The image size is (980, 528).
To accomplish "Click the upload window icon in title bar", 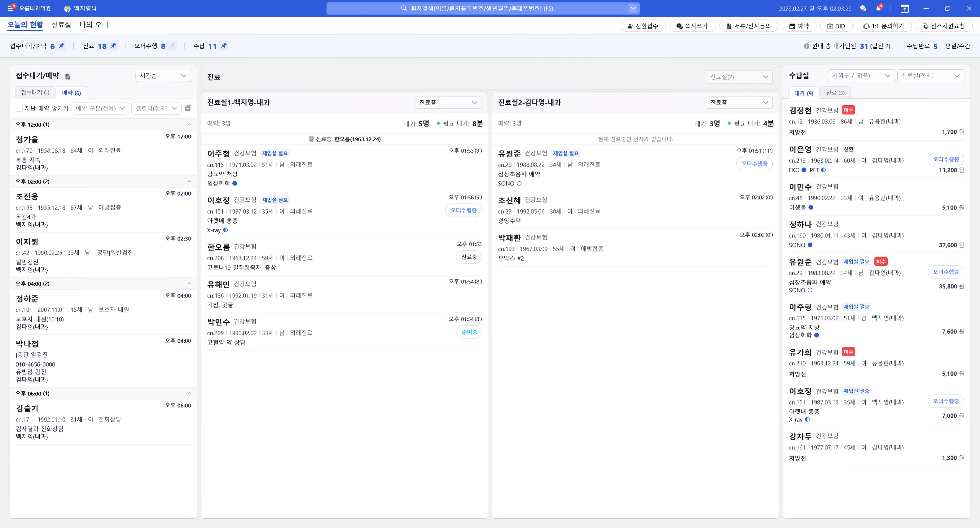I will (905, 8).
